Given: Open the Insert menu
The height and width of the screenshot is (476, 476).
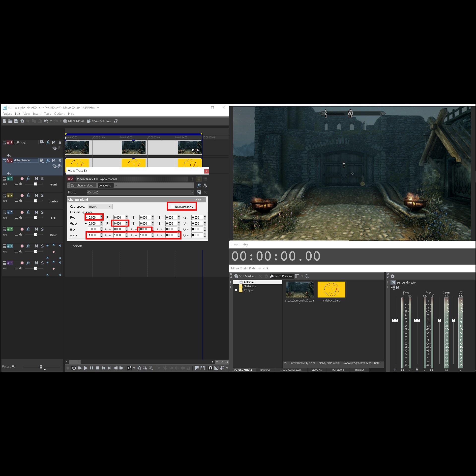Looking at the screenshot, I should (37, 114).
